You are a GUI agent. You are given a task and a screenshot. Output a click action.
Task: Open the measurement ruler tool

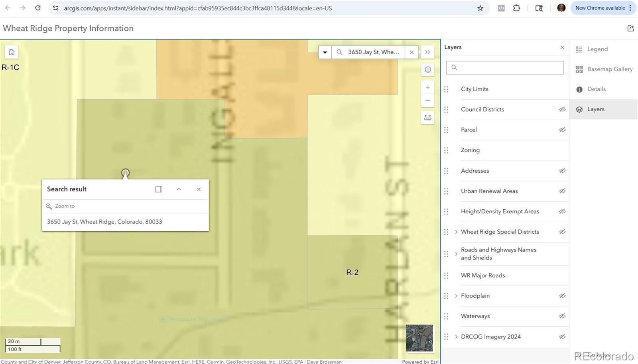(428, 118)
